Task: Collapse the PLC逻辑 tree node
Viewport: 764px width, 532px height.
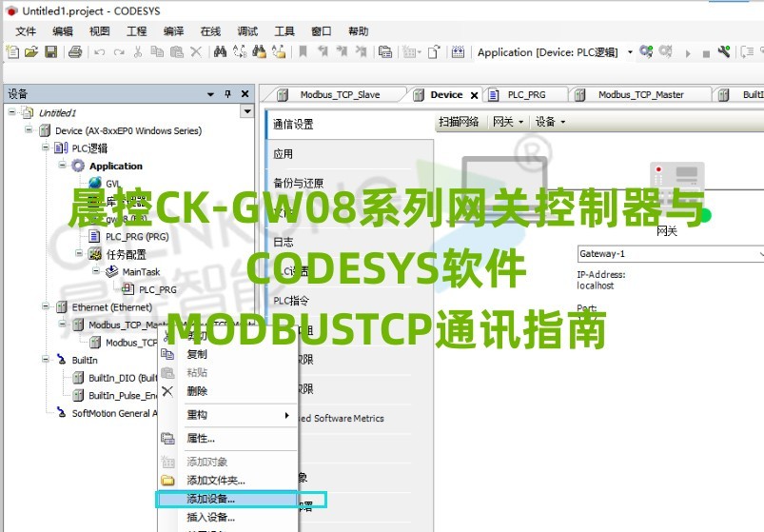Action: coord(46,148)
